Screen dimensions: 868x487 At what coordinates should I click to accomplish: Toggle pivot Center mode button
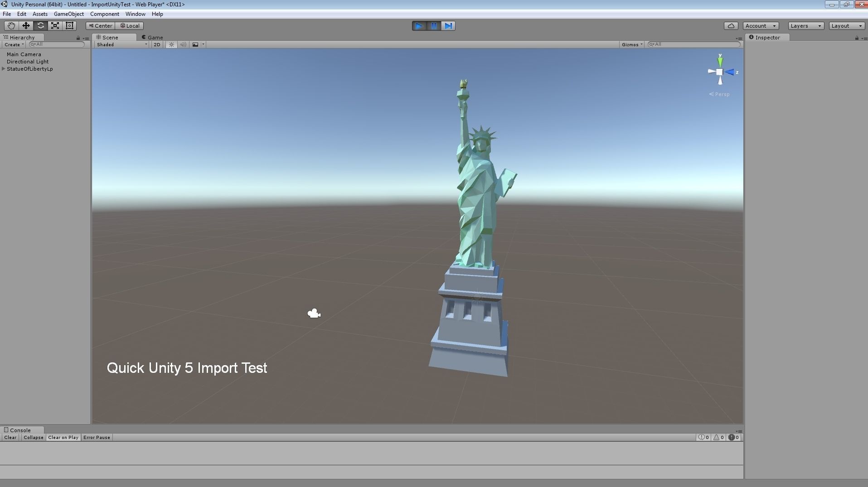[101, 26]
